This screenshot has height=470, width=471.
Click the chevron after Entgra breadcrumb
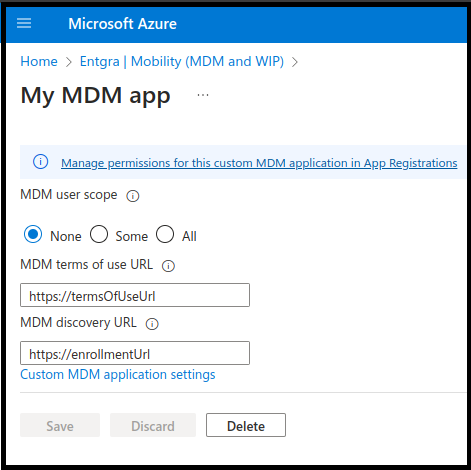[x=295, y=62]
